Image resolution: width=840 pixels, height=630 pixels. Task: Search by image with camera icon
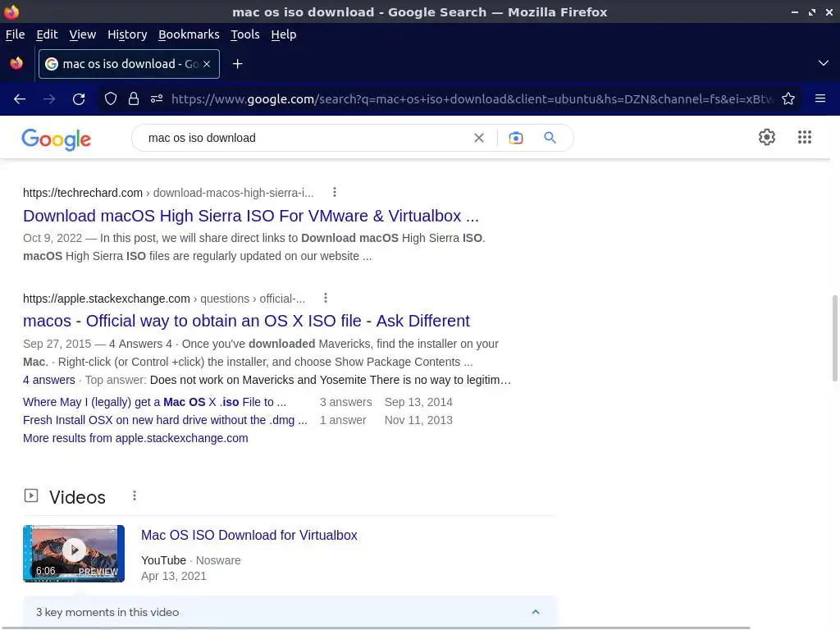pos(515,138)
